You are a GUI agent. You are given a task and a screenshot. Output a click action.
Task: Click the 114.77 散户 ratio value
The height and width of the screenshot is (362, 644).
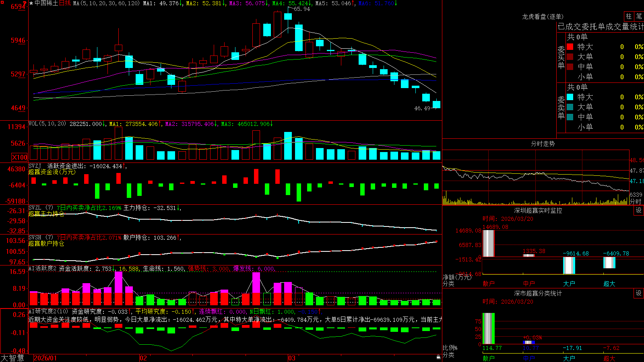click(x=492, y=348)
